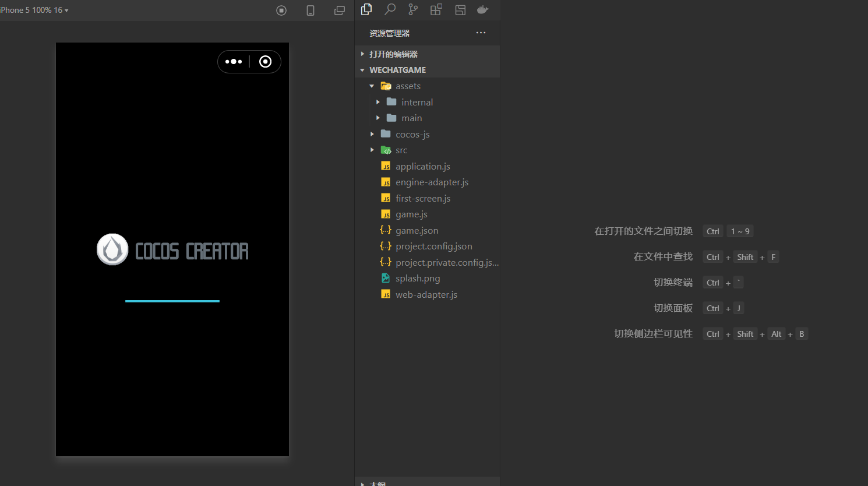Tap the circular close button in simulator capsule

coord(265,62)
